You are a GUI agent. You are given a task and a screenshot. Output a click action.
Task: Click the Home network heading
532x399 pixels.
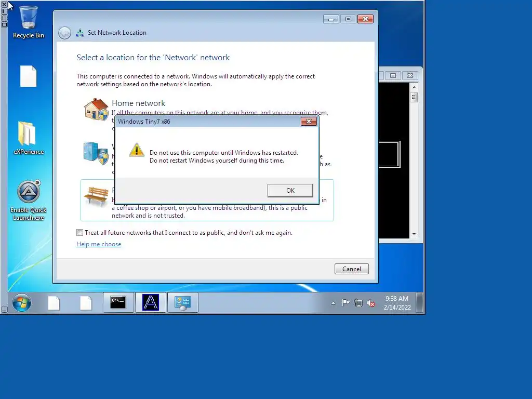point(138,103)
